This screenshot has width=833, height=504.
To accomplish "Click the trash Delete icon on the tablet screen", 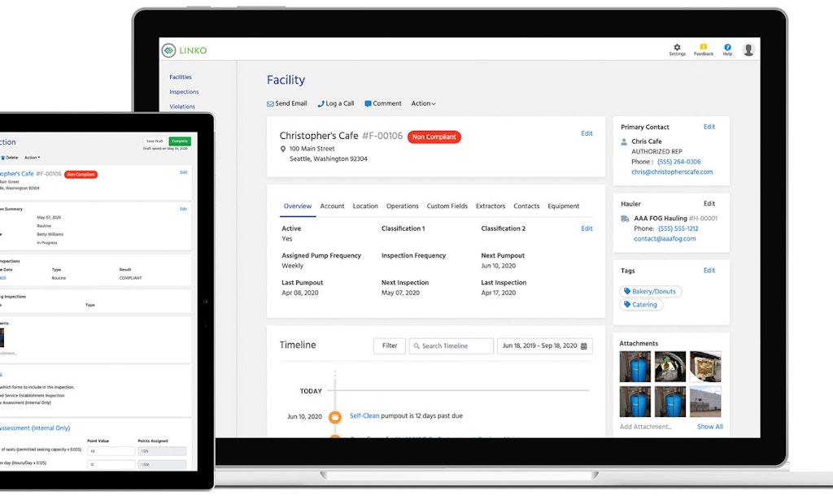I will coord(2,158).
